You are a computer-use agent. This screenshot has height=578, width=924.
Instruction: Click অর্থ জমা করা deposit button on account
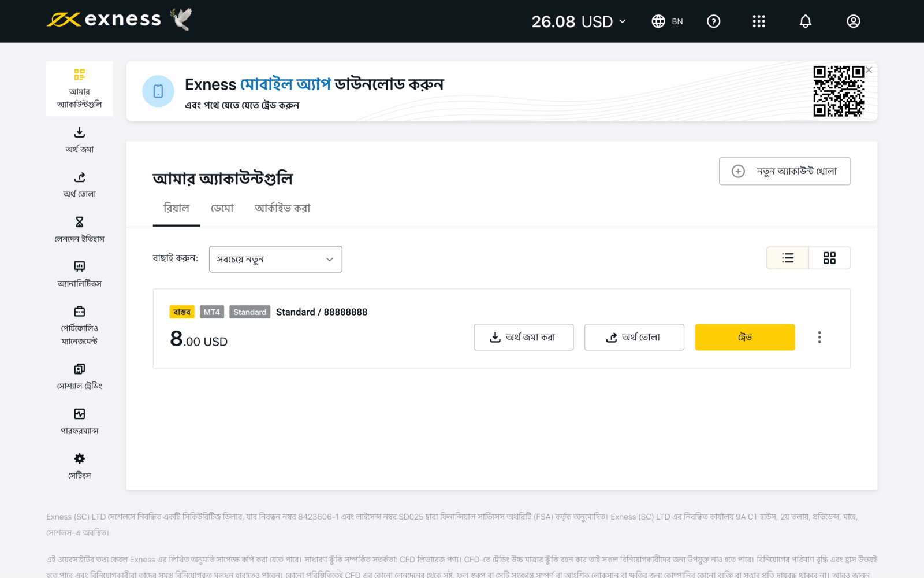click(524, 337)
